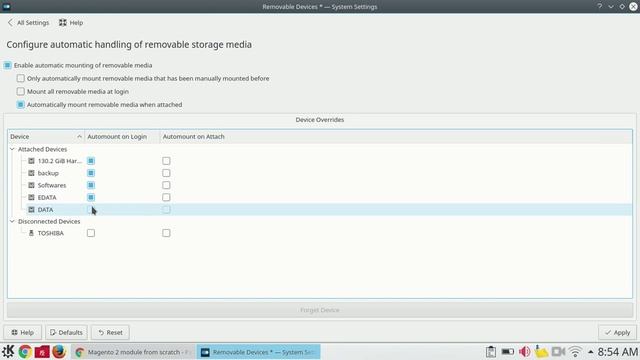Apply the changed settings

(618, 333)
